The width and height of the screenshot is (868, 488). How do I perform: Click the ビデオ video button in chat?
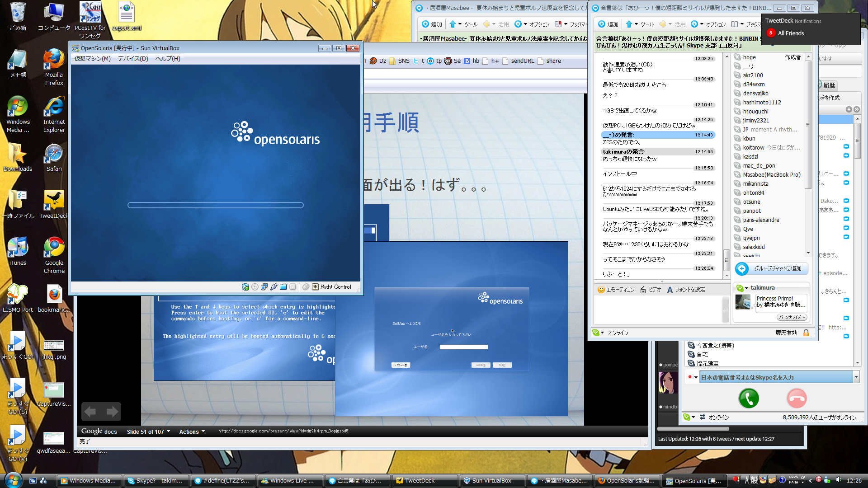(651, 290)
